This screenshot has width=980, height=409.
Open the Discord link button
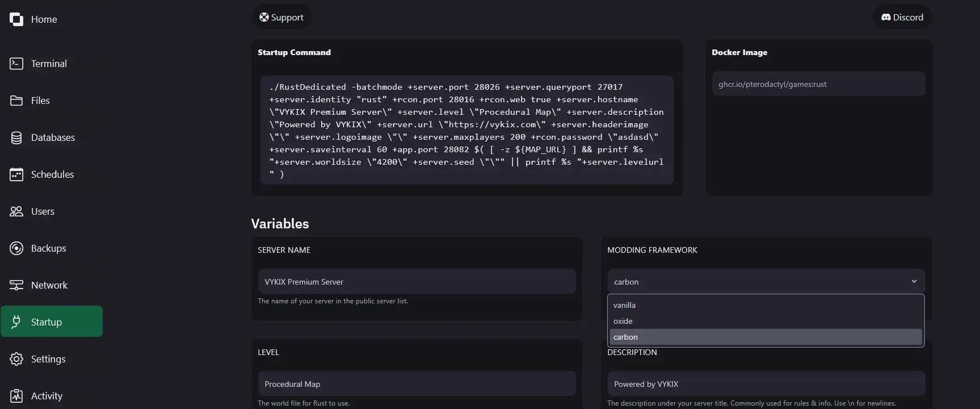[902, 17]
